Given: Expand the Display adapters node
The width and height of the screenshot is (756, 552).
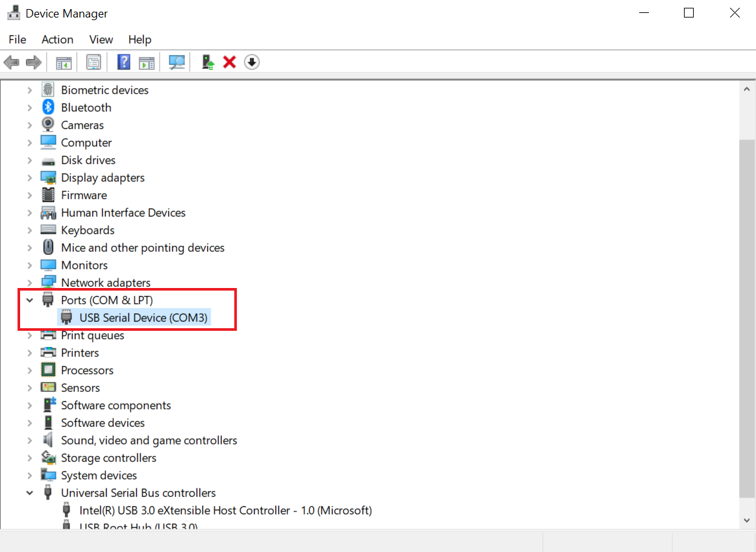Looking at the screenshot, I should pyautogui.click(x=30, y=178).
